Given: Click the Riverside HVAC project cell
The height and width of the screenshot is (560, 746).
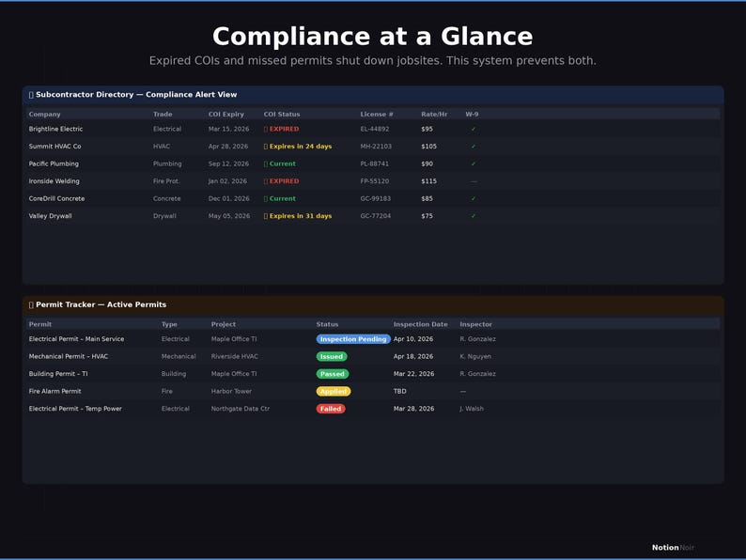Looking at the screenshot, I should 235,356.
